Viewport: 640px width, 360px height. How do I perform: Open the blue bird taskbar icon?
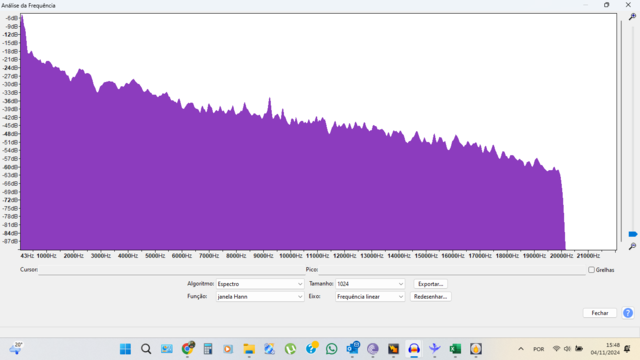(x=435, y=349)
